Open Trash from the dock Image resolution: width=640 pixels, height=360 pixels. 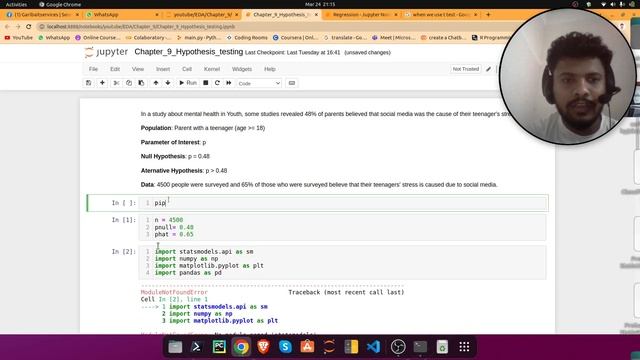[x=442, y=347]
